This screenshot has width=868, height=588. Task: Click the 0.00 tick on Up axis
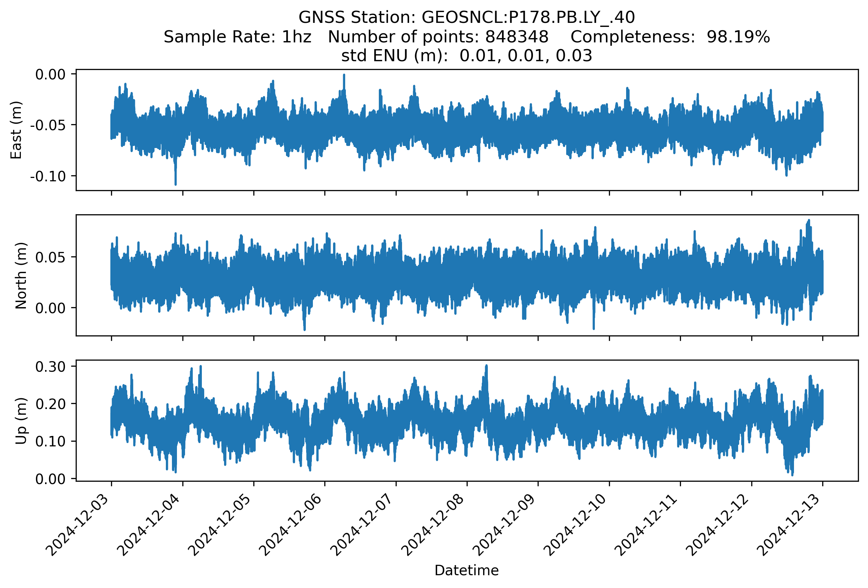(50, 479)
